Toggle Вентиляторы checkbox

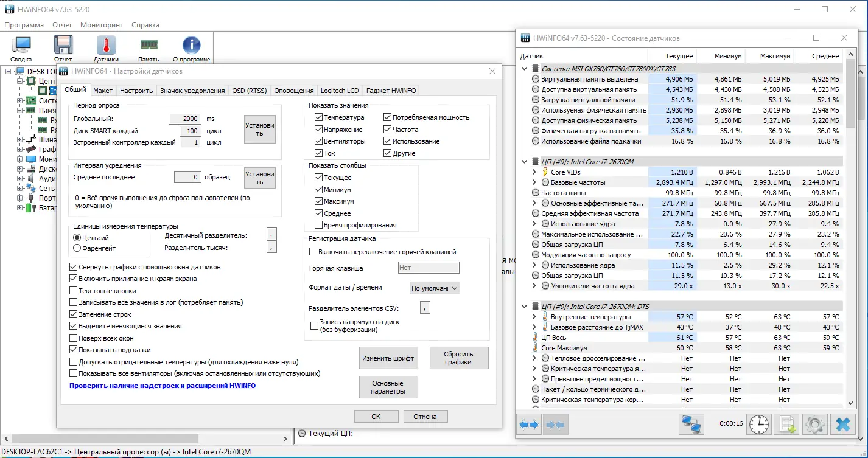coord(319,141)
